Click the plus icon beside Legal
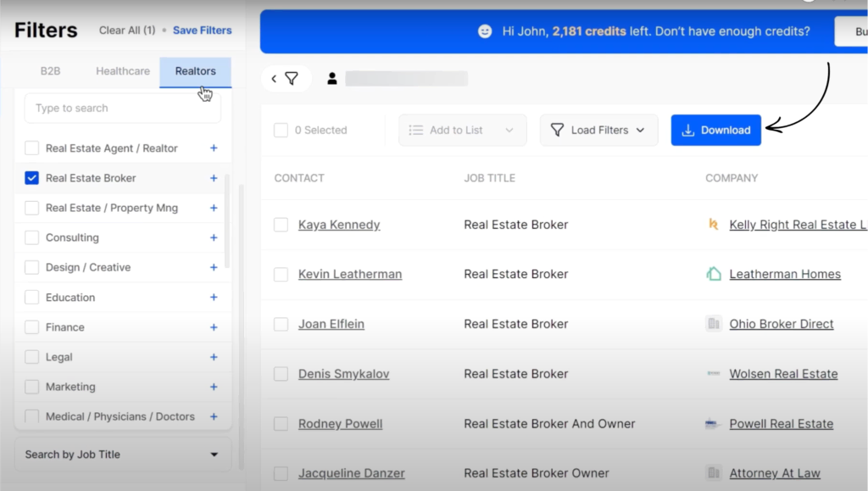The image size is (868, 491). point(214,357)
